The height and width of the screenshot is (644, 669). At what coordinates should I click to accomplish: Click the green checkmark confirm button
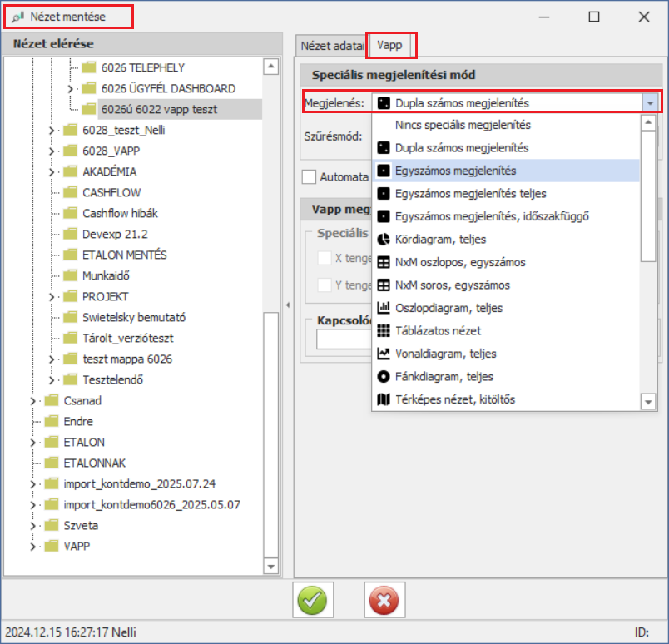(310, 599)
